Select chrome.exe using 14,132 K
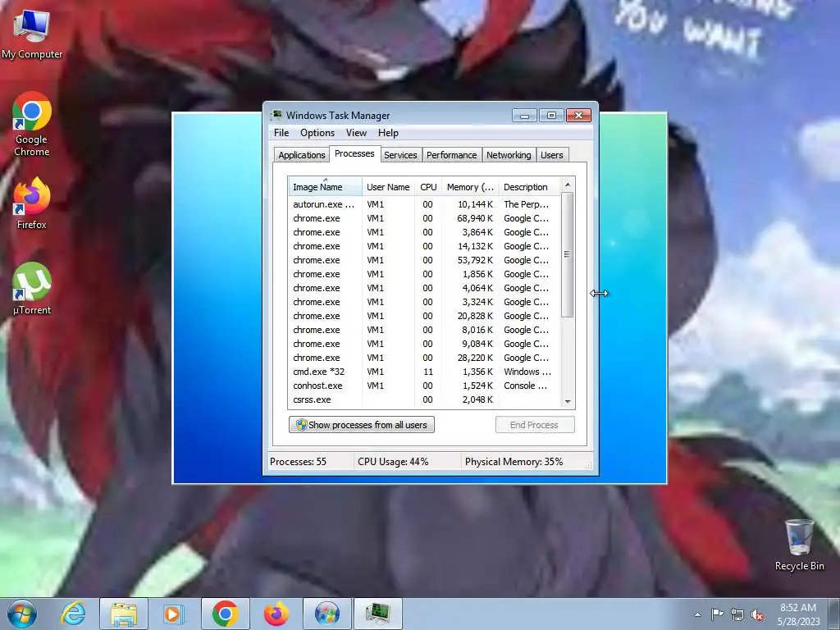Screen dimensions: 840x630 tap(424, 246)
